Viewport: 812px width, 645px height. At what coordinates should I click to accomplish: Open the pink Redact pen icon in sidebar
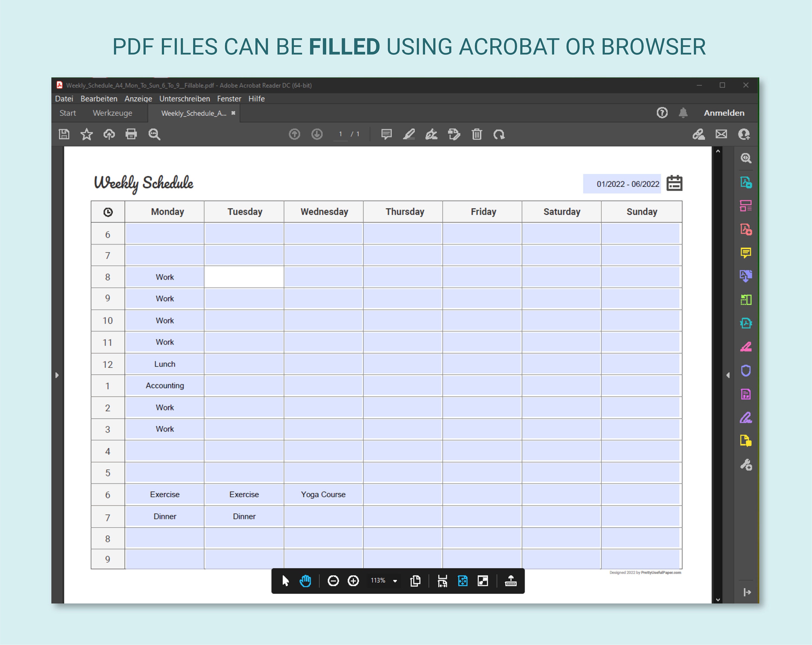746,347
